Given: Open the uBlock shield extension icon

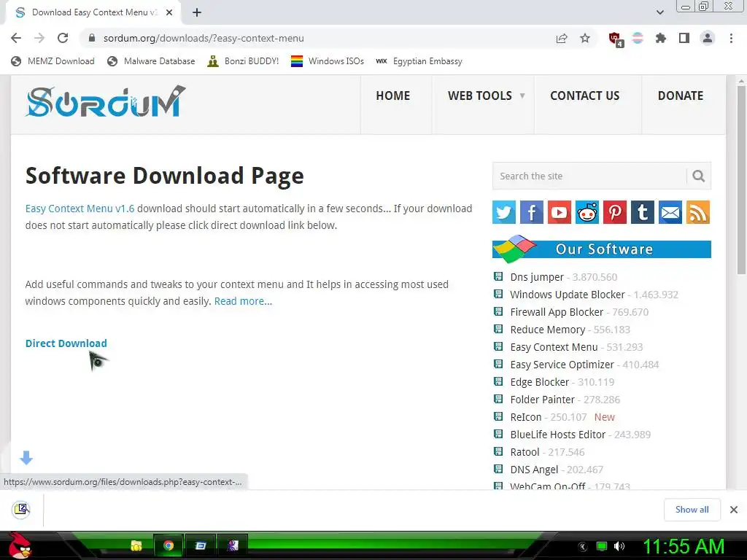Looking at the screenshot, I should coord(616,39).
